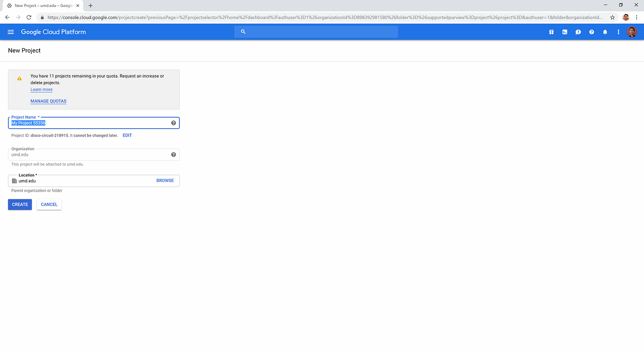Click BROWSE to choose a location
The height and width of the screenshot is (352, 644).
point(165,181)
